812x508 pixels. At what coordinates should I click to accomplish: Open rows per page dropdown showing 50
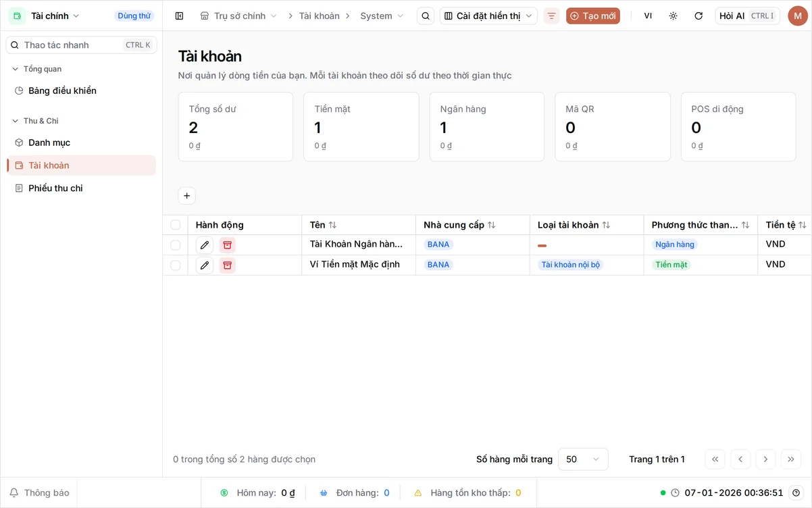coord(583,459)
